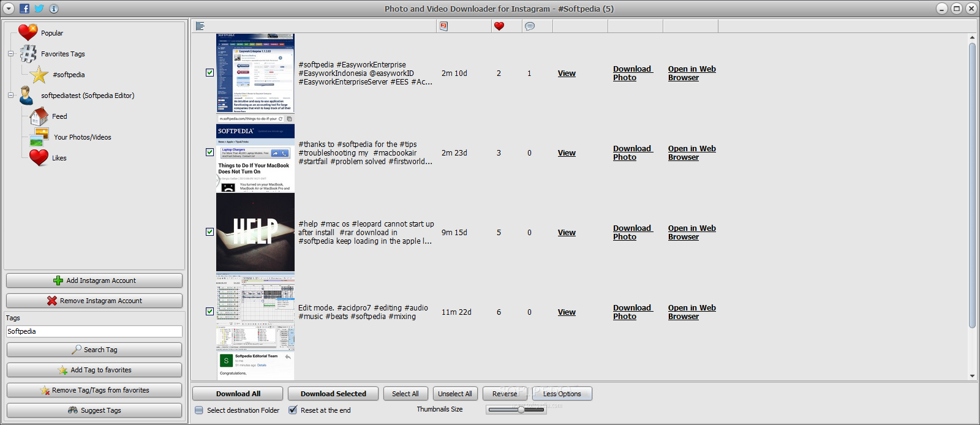
Task: Open the MacBook Does Not Turn On thumbnail
Action: click(x=255, y=153)
